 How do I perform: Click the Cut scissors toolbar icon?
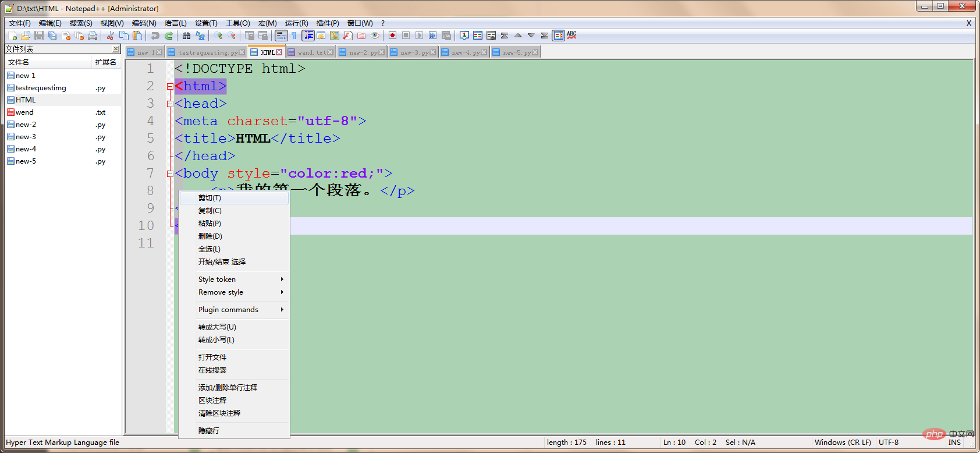(x=110, y=36)
